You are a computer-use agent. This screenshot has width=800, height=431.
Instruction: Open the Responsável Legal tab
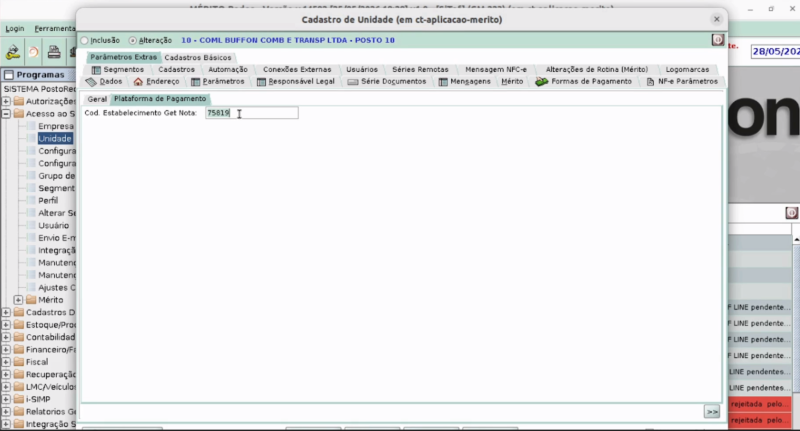pos(296,82)
